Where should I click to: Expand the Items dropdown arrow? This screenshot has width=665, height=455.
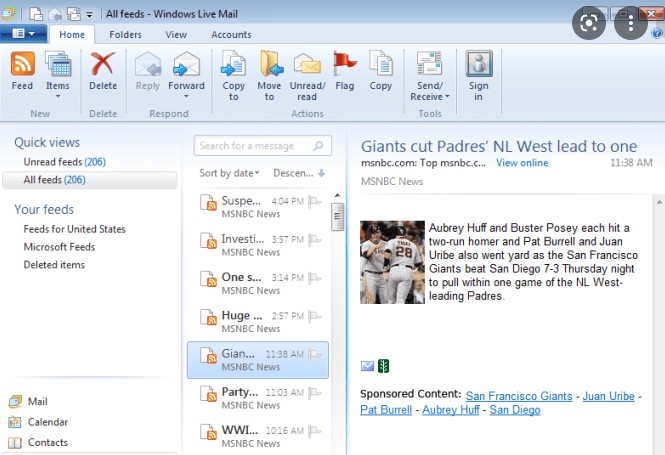pos(58,97)
